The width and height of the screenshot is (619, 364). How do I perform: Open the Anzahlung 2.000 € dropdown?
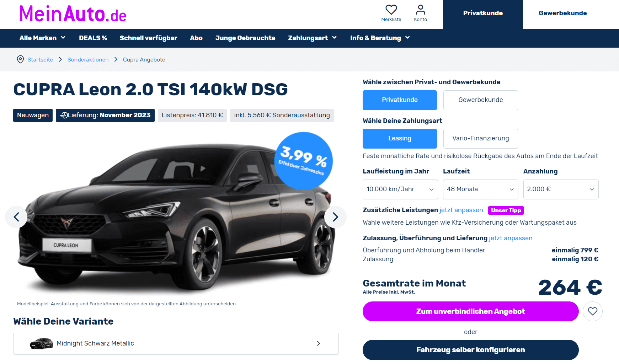pyautogui.click(x=561, y=189)
